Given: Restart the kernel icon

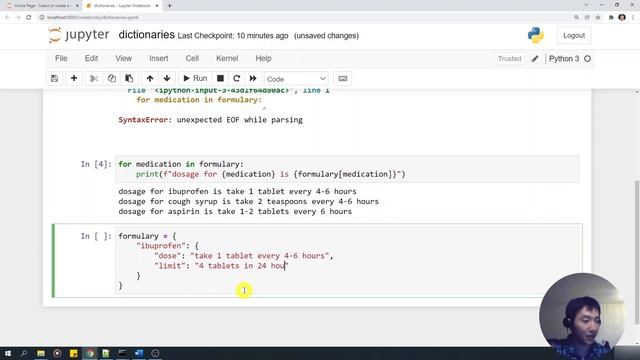Looking at the screenshot, I should pos(236,78).
